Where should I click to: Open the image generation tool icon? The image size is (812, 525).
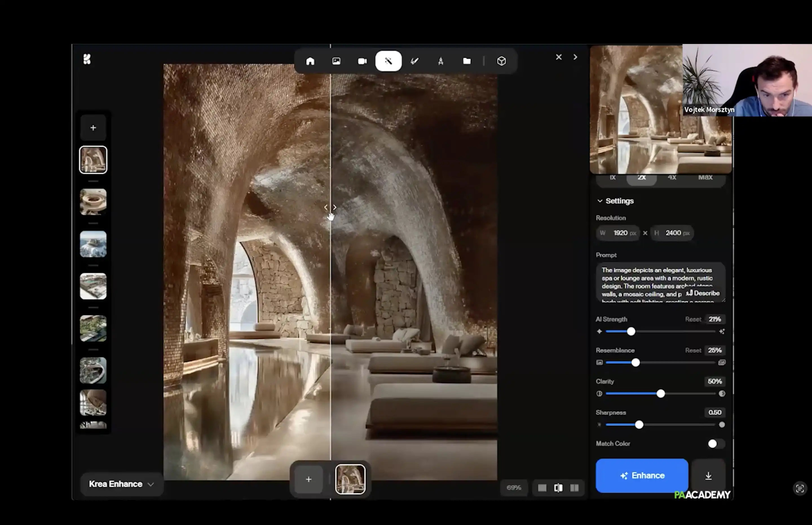click(x=336, y=61)
